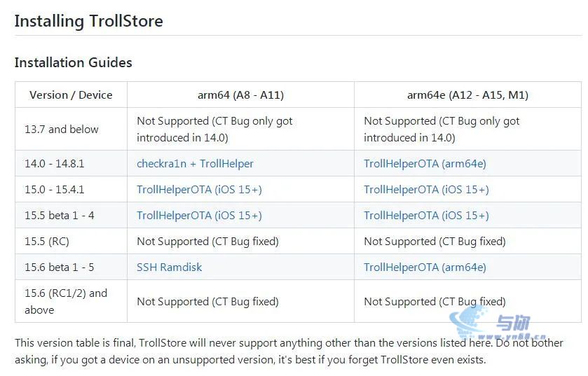This screenshot has height=376, width=588.
Task: Click the arm64 Not Supported cell for 15.5 (RC)
Action: (x=241, y=241)
